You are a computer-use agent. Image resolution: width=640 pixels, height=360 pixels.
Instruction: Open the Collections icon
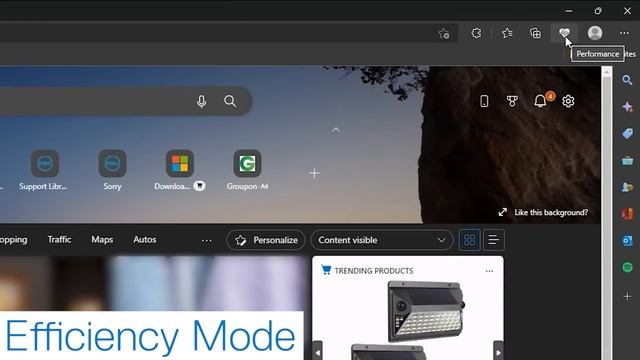click(535, 33)
